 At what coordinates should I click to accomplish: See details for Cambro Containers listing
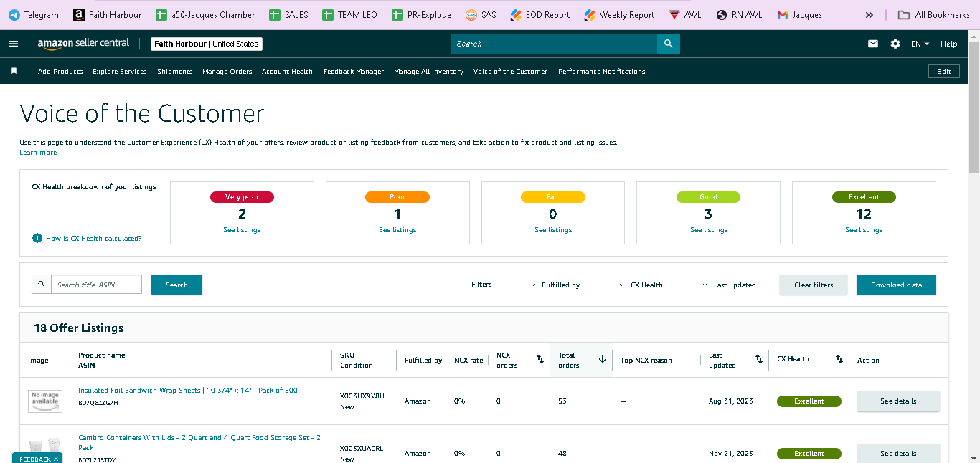898,453
